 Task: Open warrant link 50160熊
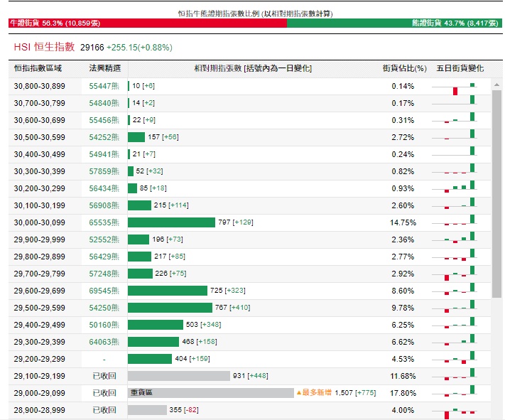click(104, 325)
